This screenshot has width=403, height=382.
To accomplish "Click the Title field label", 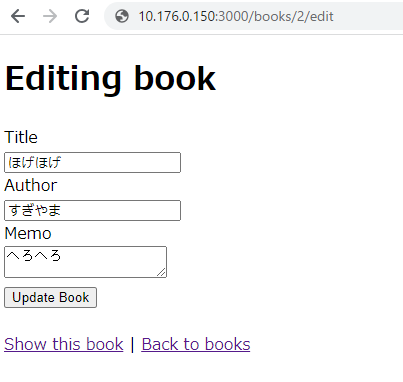I will (21, 137).
